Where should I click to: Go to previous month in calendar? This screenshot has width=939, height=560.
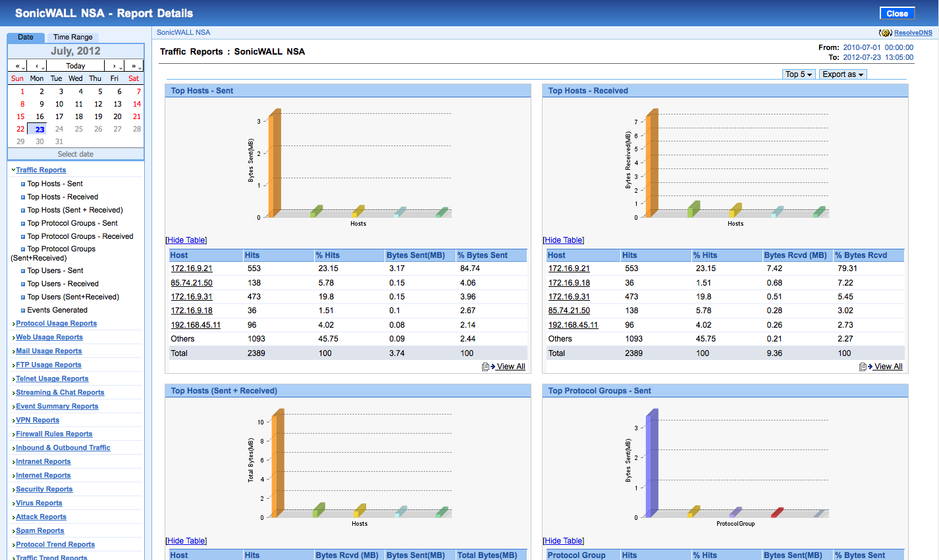[38, 66]
